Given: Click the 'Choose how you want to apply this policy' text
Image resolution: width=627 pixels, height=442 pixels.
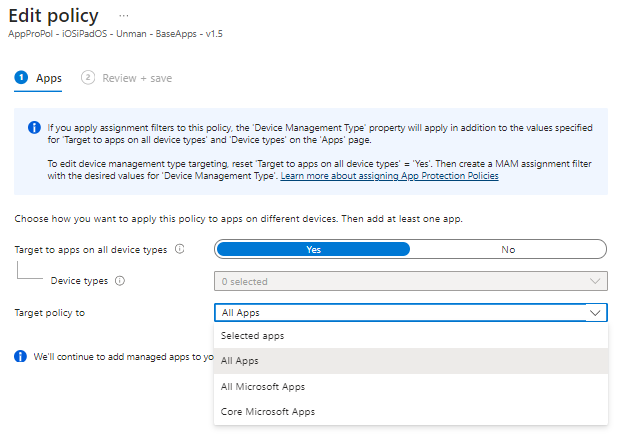Looking at the screenshot, I should 238,219.
